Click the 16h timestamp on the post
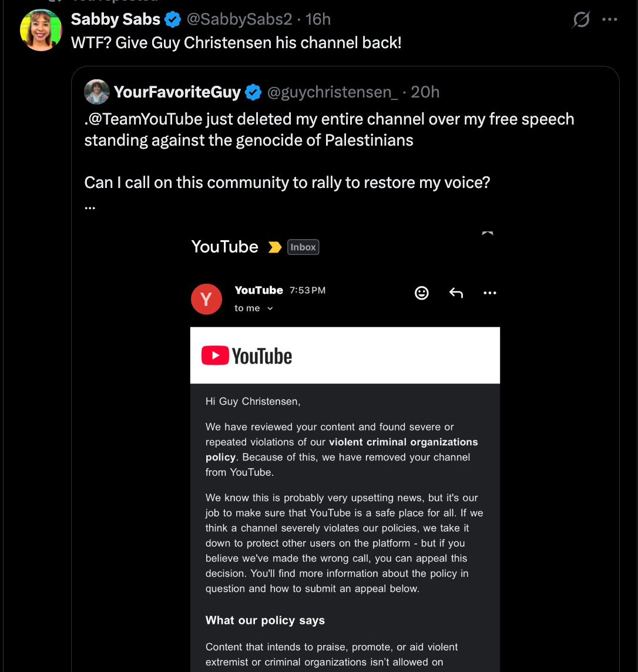The width and height of the screenshot is (638, 672). tap(318, 19)
